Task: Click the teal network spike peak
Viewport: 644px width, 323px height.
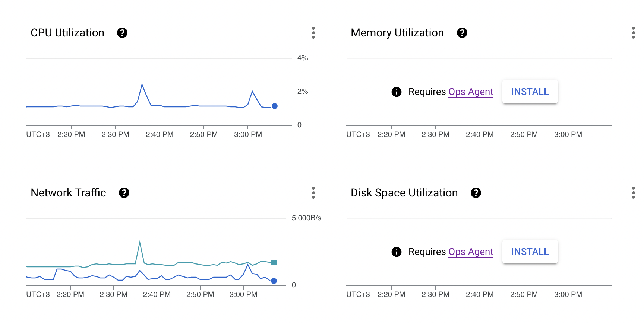Action: click(x=140, y=242)
